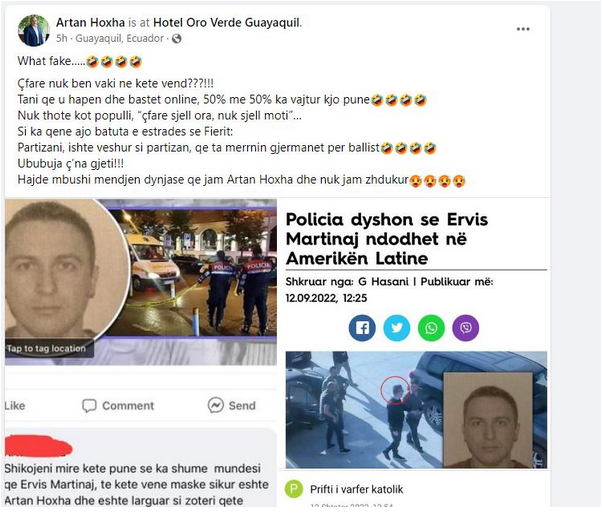Click the public globe audience icon
The image size is (602, 522).
[x=177, y=39]
